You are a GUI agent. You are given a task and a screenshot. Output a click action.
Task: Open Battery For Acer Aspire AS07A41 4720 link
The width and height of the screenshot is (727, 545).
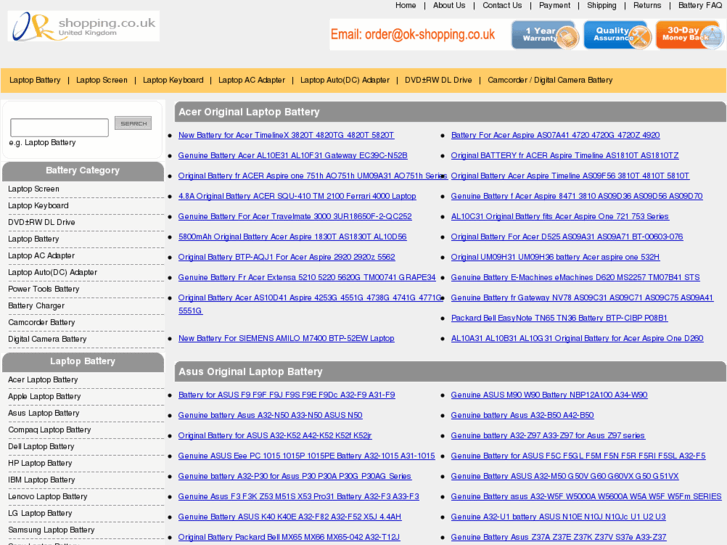[555, 135]
